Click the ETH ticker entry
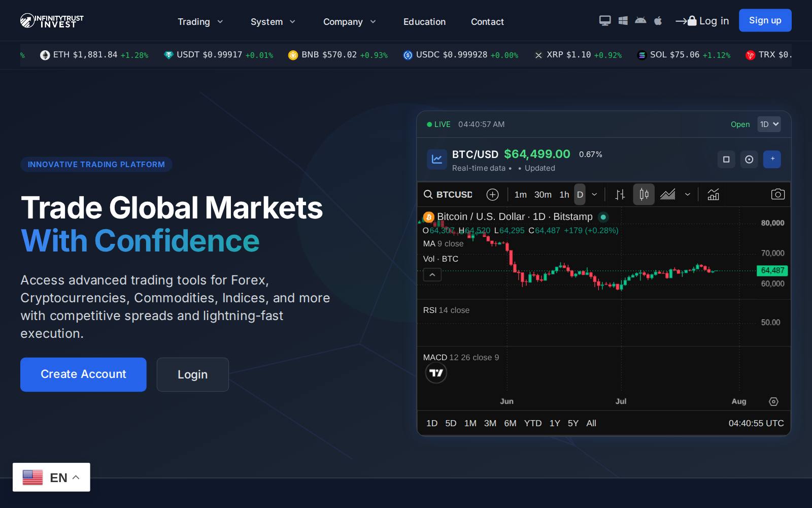 94,55
